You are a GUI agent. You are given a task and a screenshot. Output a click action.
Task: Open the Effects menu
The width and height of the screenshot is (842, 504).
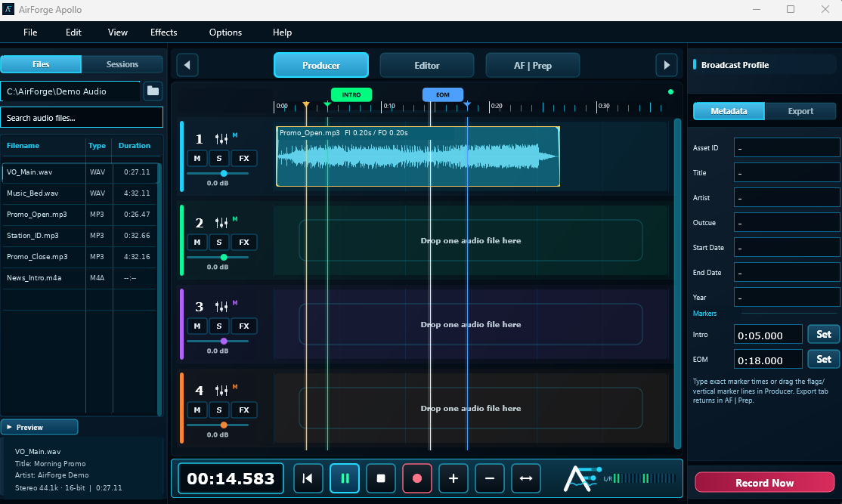tap(164, 32)
